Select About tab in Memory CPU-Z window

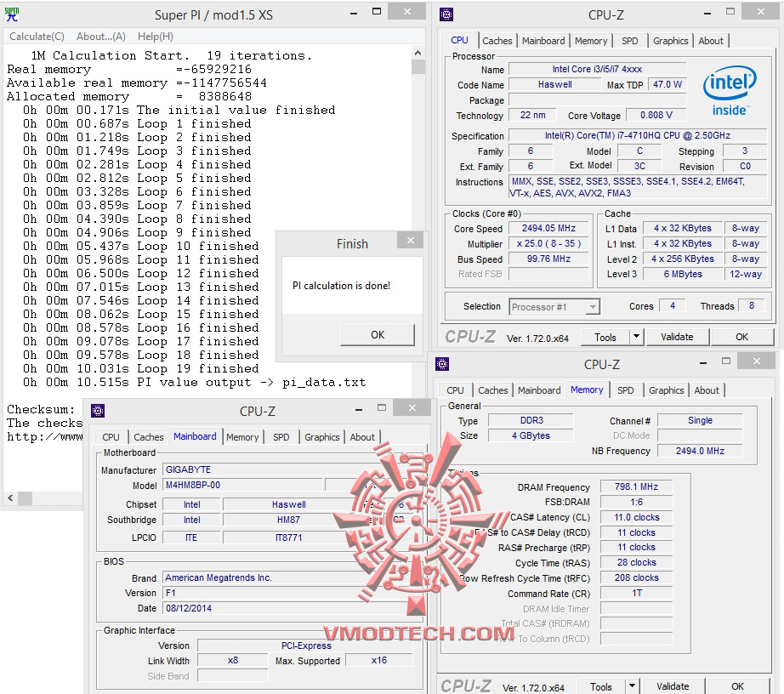coord(707,390)
